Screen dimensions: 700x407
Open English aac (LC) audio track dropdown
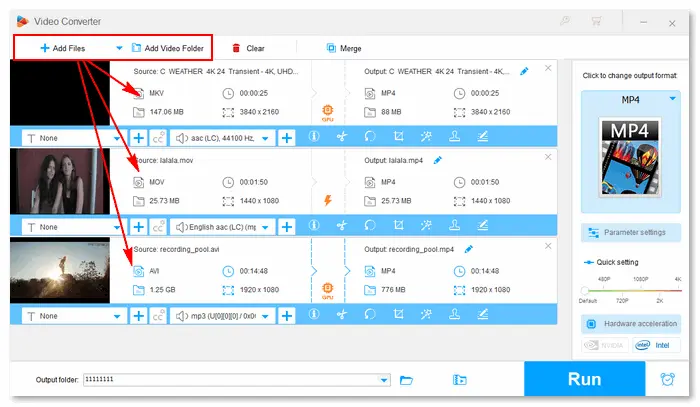pos(222,227)
